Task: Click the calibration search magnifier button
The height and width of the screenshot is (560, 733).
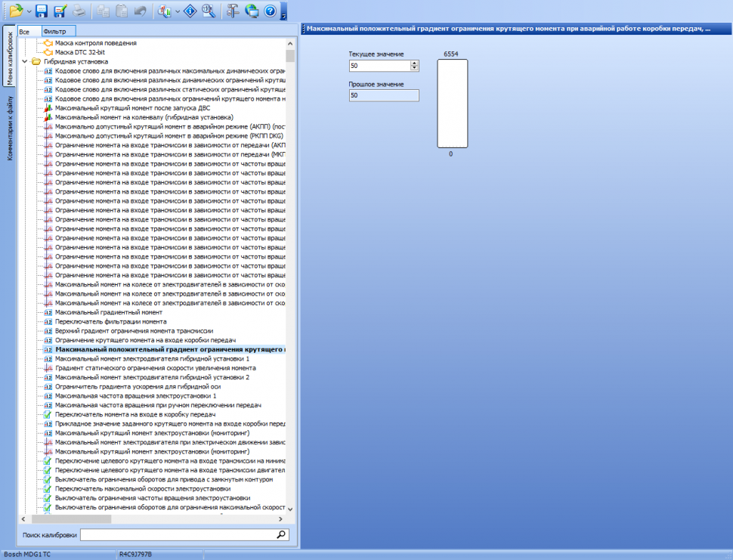Action: [x=282, y=535]
